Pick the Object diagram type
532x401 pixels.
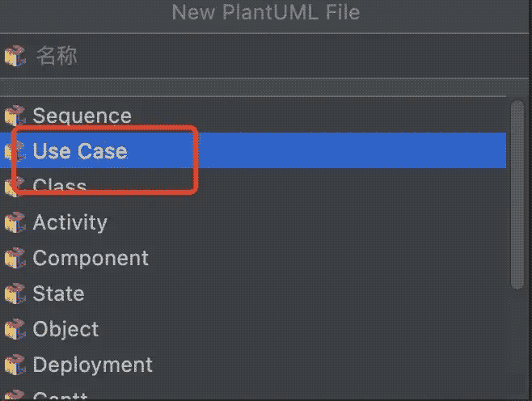pos(65,329)
